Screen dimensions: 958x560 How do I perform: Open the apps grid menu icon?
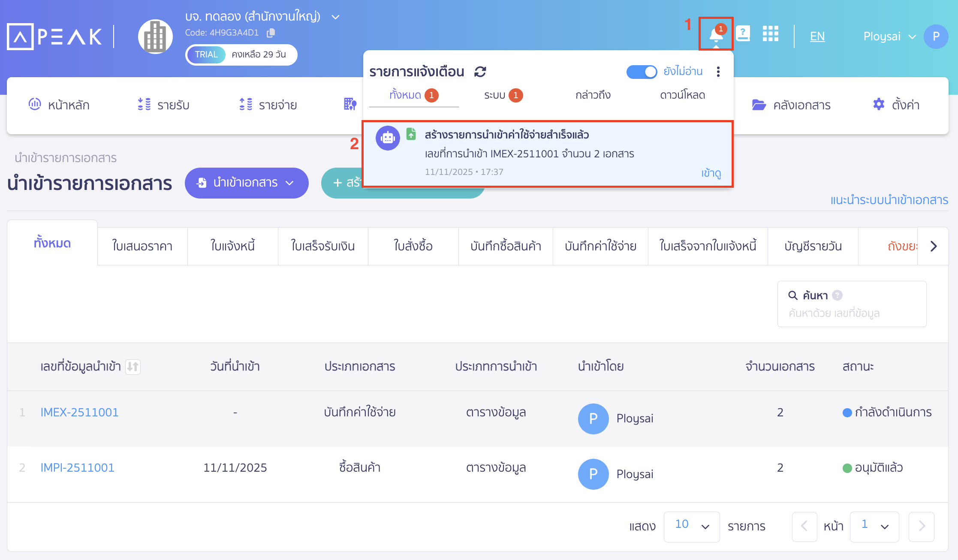770,33
